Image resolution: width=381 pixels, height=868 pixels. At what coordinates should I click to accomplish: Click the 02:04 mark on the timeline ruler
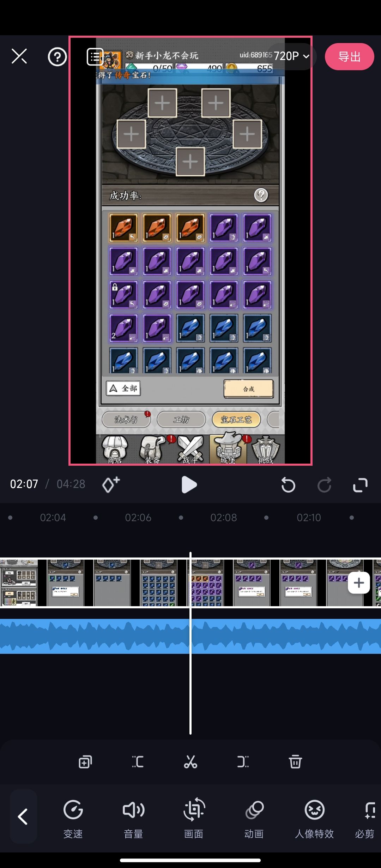click(53, 518)
